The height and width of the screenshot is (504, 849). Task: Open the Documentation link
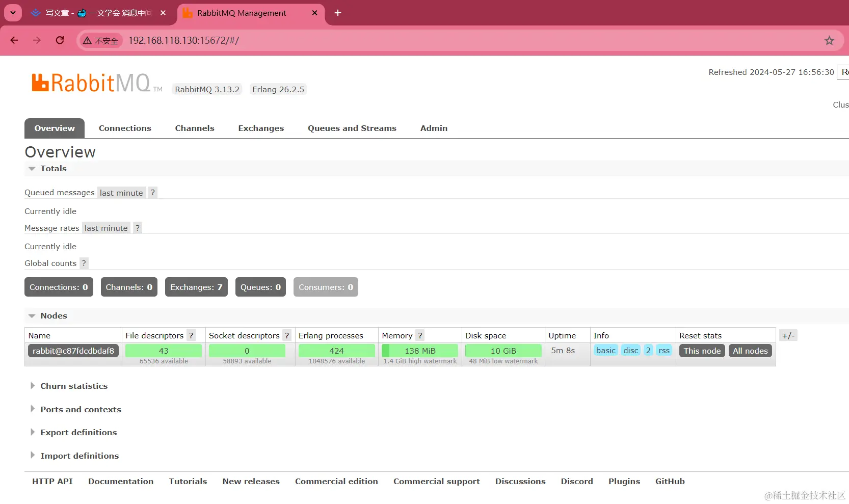pos(121,482)
